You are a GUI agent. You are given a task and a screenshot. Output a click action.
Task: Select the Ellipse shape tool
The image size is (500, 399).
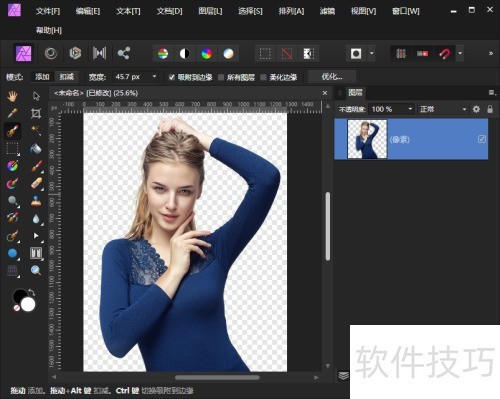tap(12, 253)
